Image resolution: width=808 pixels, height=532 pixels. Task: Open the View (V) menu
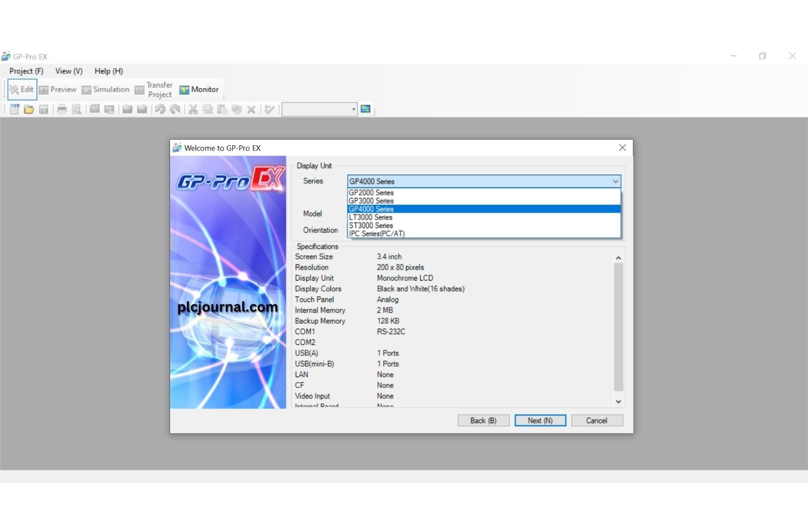pyautogui.click(x=69, y=71)
